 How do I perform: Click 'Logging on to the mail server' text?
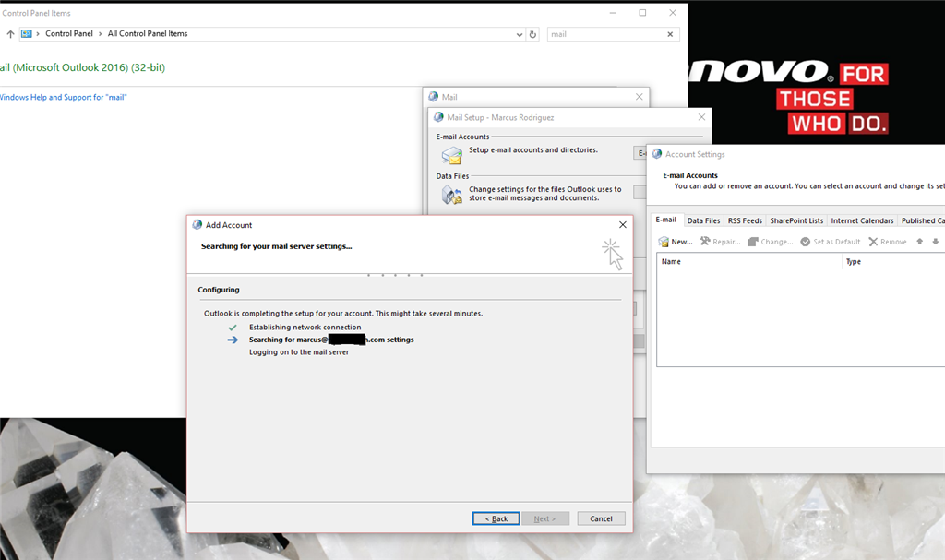click(x=299, y=352)
